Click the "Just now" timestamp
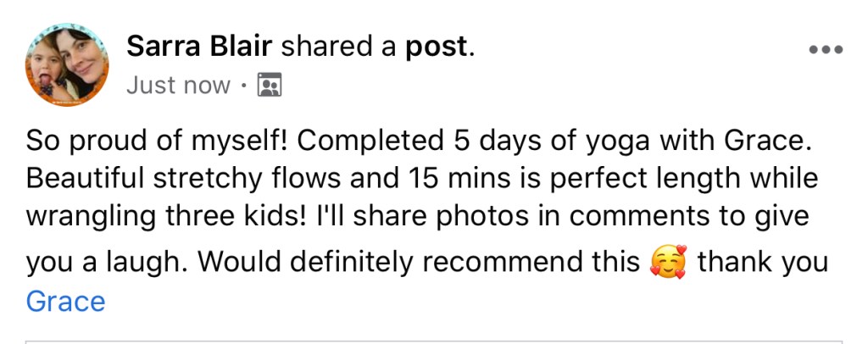The image size is (868, 344). (x=178, y=86)
